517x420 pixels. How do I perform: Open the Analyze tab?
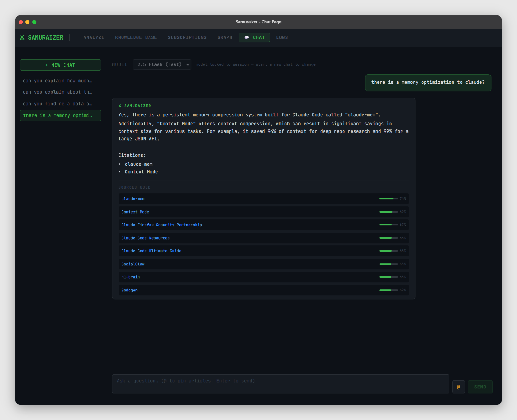click(x=94, y=37)
